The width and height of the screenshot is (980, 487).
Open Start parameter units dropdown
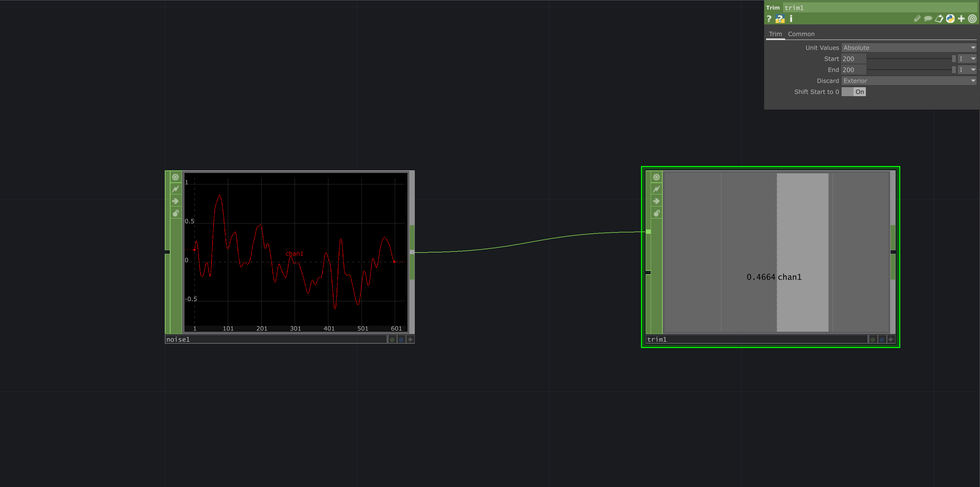pos(967,59)
